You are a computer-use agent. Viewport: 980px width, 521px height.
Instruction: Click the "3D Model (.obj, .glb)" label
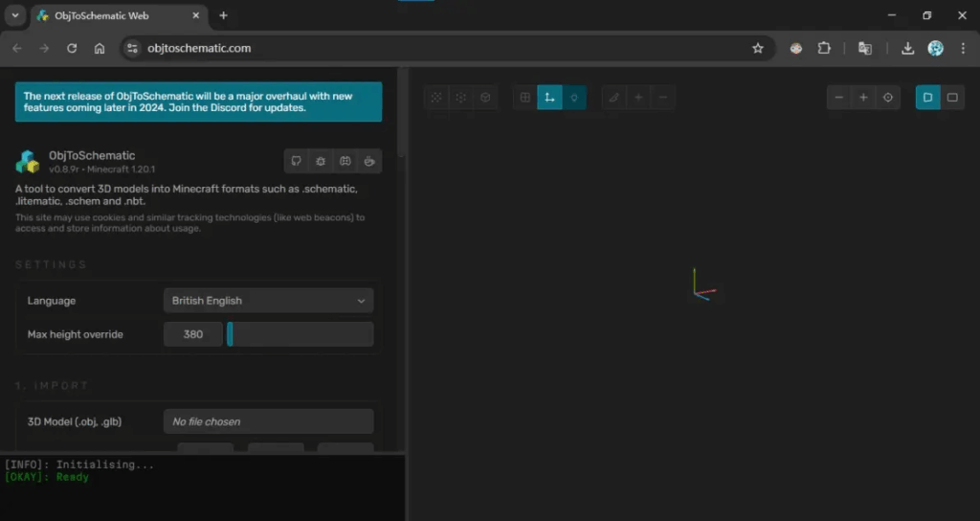(75, 421)
